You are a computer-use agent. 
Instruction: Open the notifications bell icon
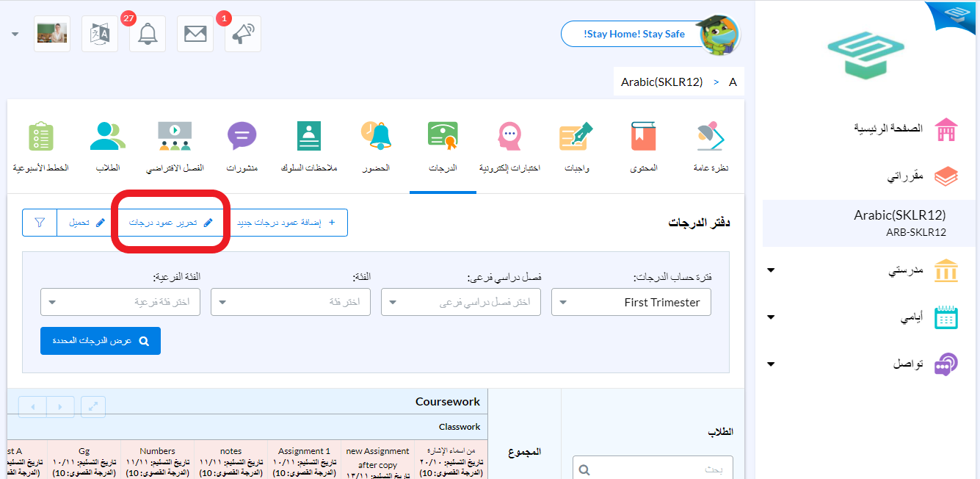coord(148,34)
